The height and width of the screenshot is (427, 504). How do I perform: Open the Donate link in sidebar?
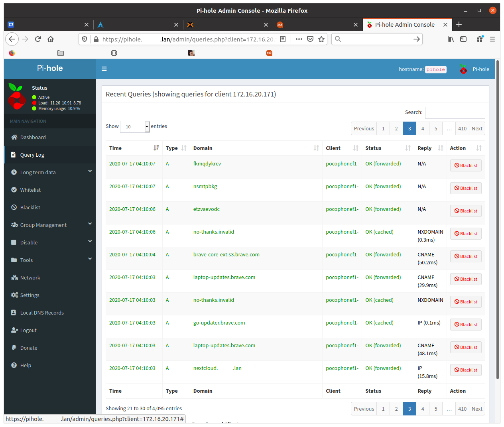[50, 348]
